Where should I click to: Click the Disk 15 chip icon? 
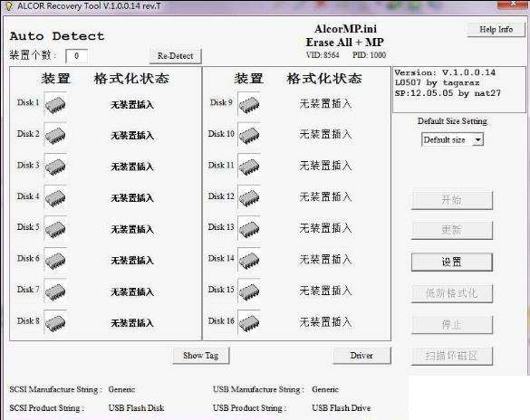[249, 291]
